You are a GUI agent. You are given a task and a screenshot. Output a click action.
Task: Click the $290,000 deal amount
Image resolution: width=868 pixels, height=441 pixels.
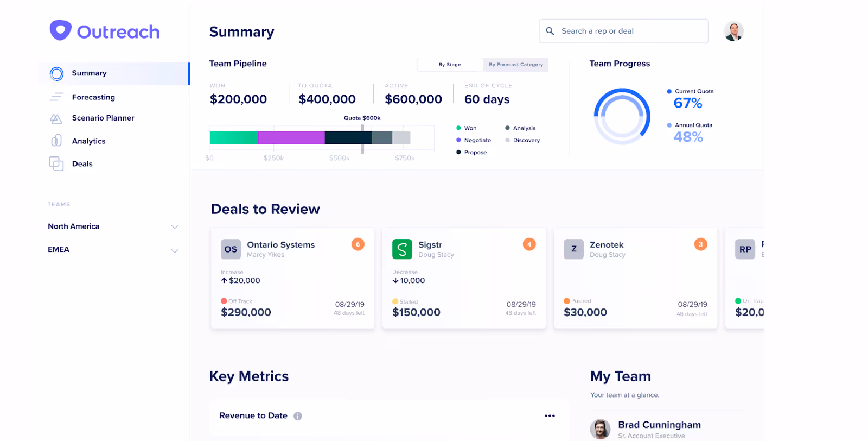(x=246, y=312)
